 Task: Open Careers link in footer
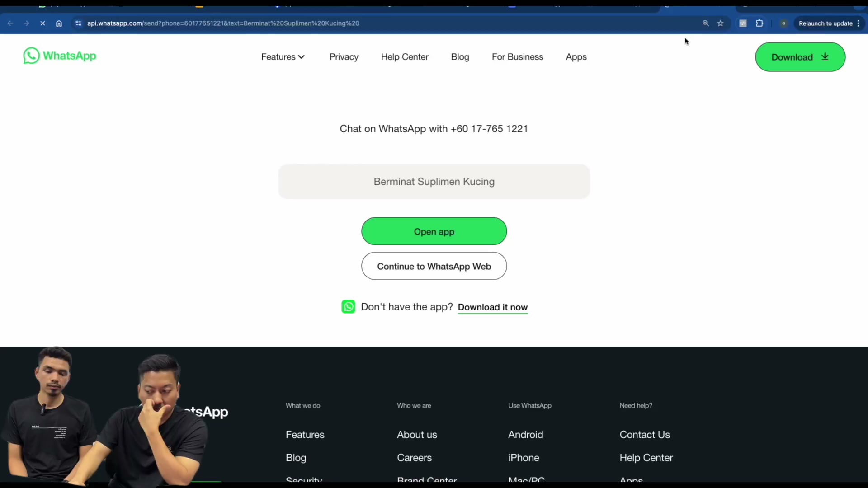pos(414,458)
